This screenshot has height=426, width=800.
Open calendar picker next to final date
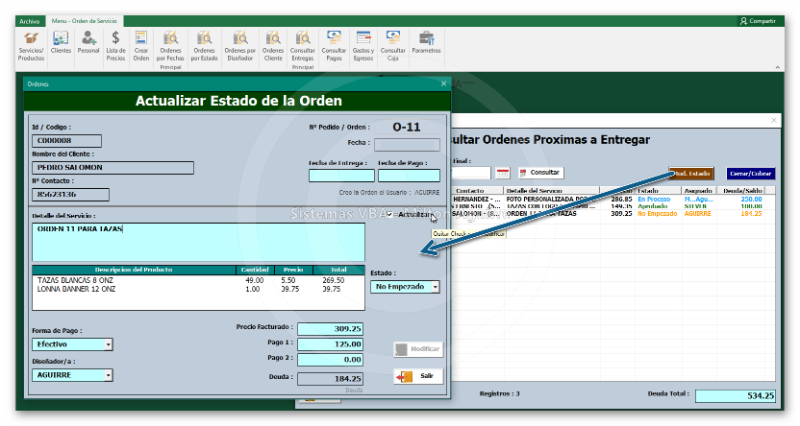(x=503, y=173)
